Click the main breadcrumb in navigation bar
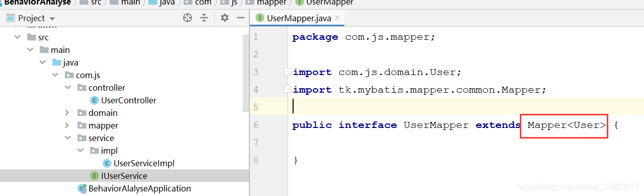Viewport: 644px width, 196px height. [131, 3]
